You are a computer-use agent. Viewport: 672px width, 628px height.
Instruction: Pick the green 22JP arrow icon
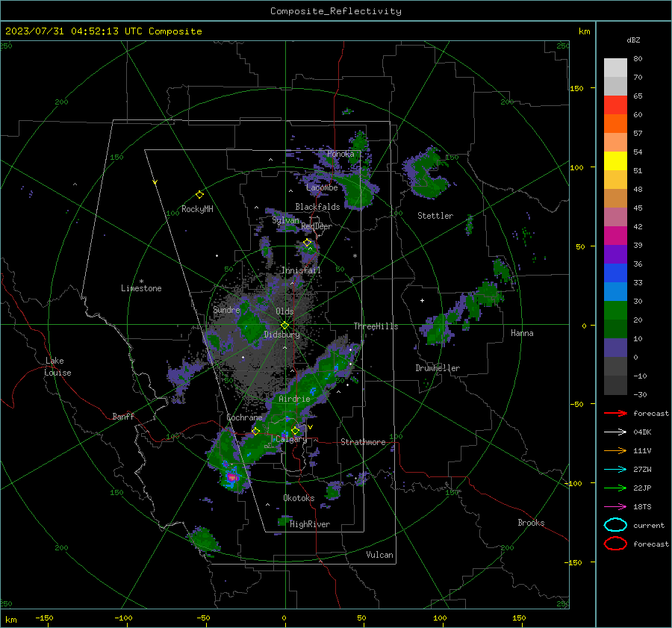(615, 488)
